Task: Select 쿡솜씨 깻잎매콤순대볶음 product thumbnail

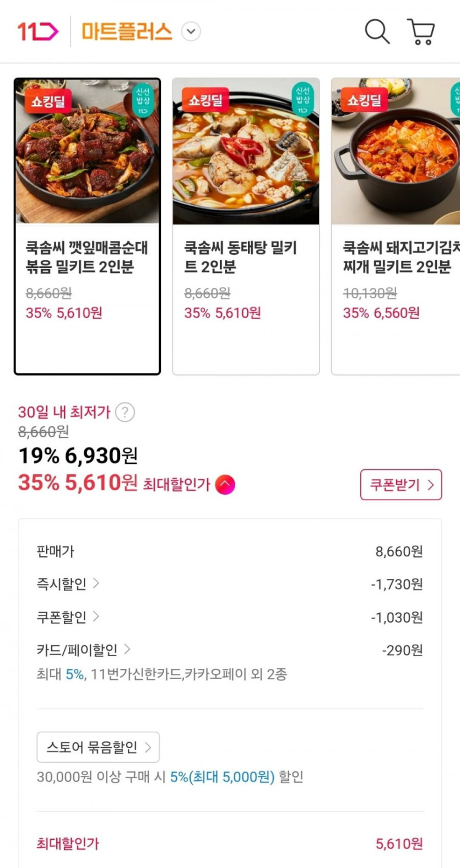Action: [x=87, y=152]
